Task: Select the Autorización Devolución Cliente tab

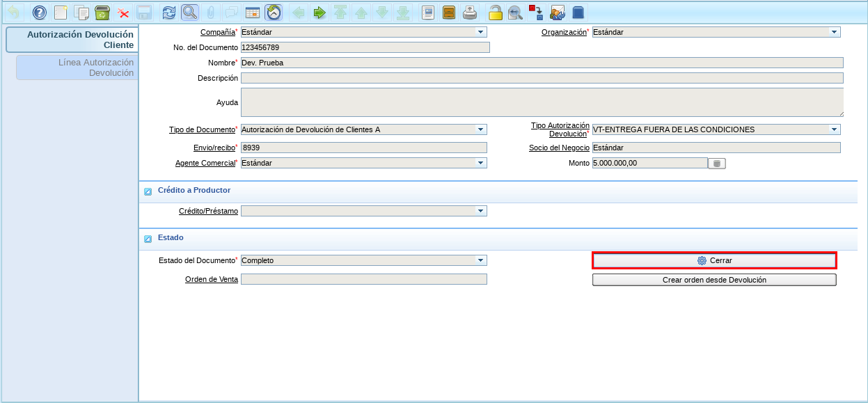Action: (x=72, y=40)
